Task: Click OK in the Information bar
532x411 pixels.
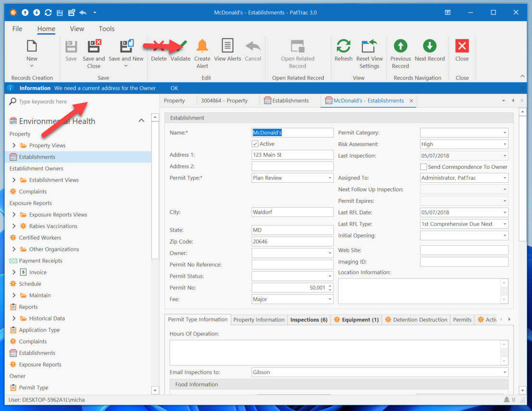Action: [x=174, y=88]
